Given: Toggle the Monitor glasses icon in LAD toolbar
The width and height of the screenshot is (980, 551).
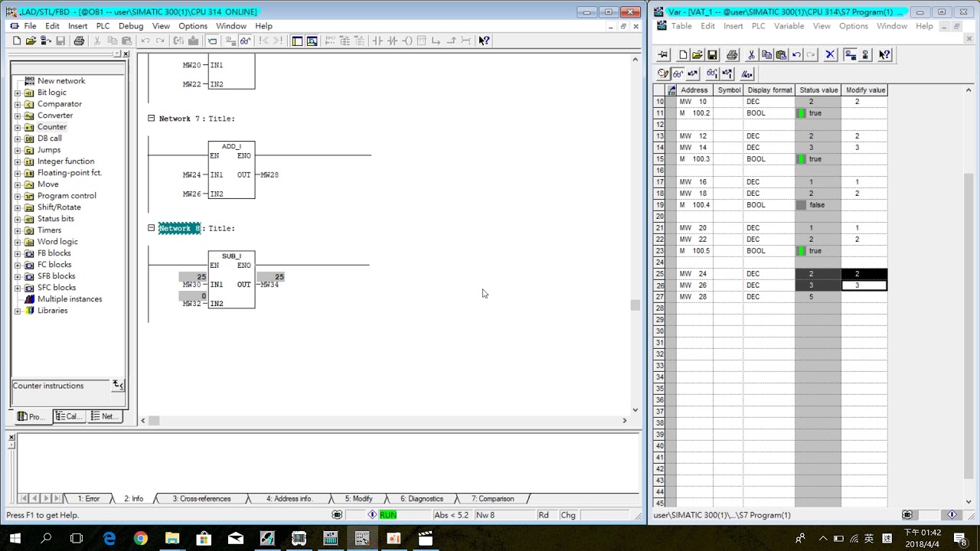Looking at the screenshot, I should pyautogui.click(x=245, y=41).
